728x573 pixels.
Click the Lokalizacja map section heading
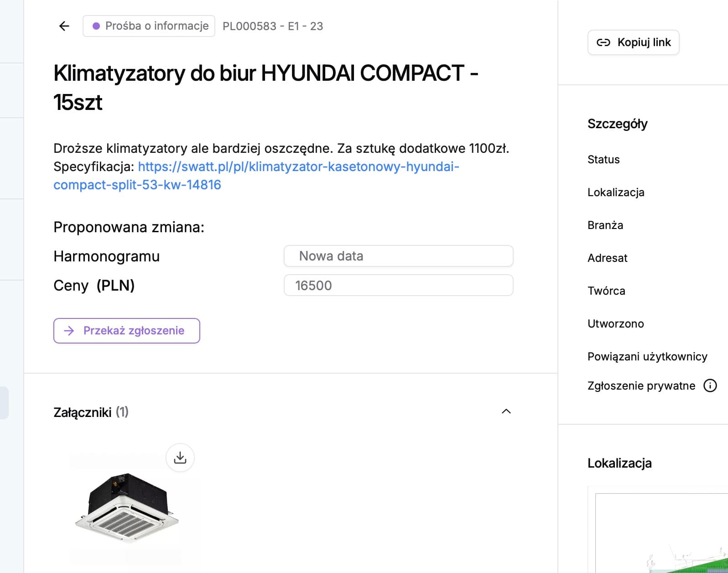pyautogui.click(x=619, y=464)
